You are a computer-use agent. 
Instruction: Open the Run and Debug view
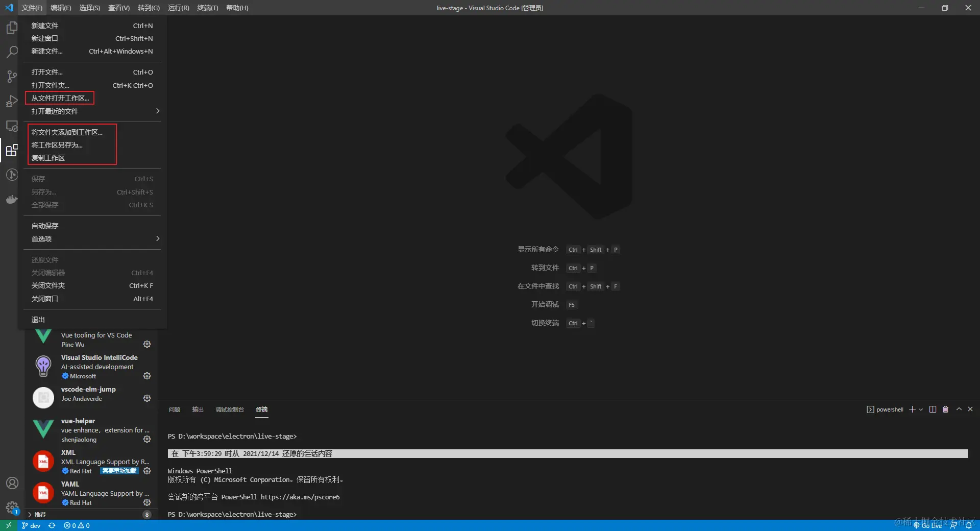click(x=12, y=101)
